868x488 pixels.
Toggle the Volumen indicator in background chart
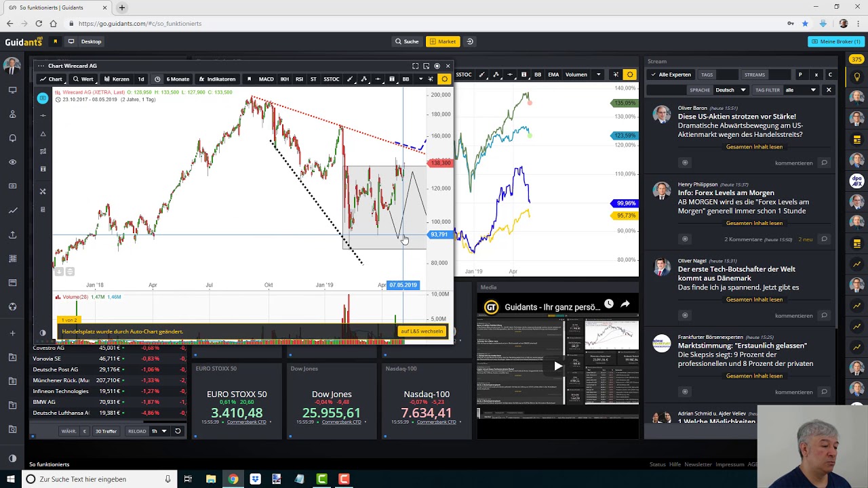pyautogui.click(x=576, y=75)
